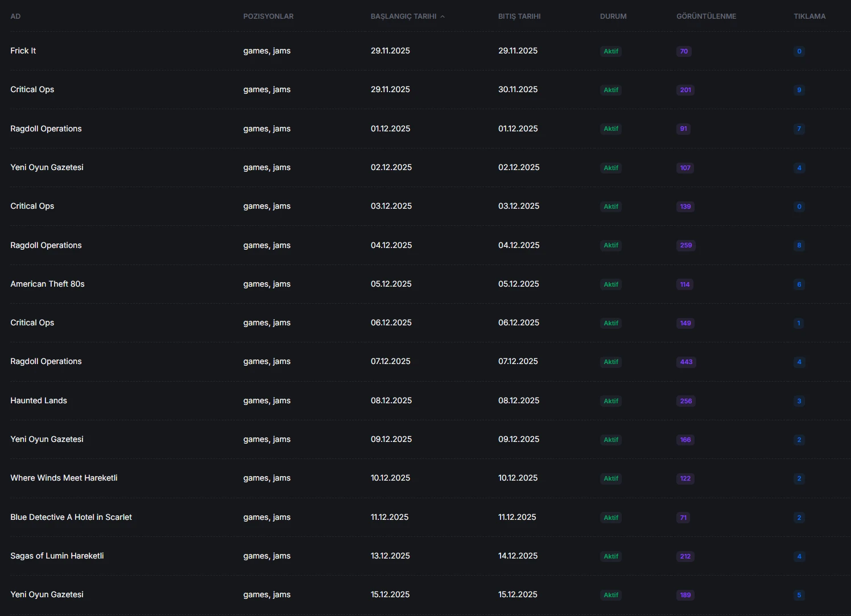
Task: Choose the Sagas of Lumin Hareketli ad
Action: [x=57, y=556]
